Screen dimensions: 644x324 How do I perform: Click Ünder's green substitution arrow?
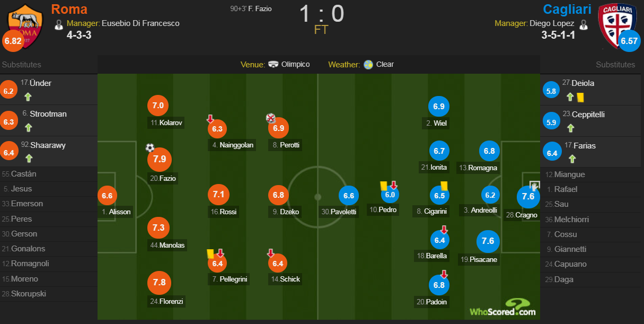point(28,97)
